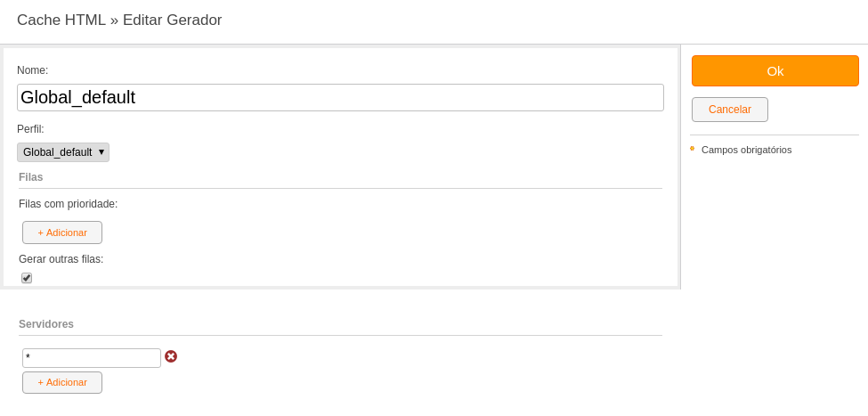Viewport: 868px width, 416px height.
Task: Click the Nome: field label
Action: pyautogui.click(x=33, y=70)
